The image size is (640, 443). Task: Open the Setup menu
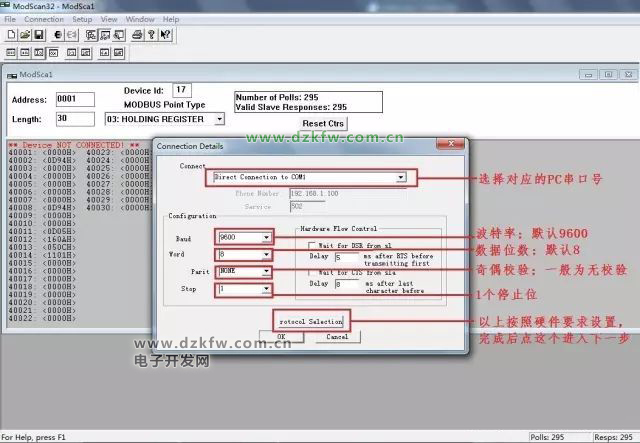tap(82, 19)
